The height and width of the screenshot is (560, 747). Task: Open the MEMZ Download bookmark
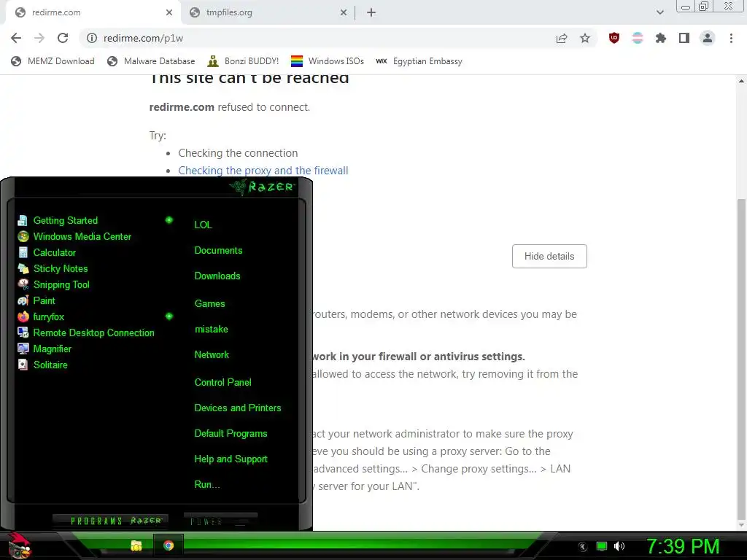(x=53, y=61)
